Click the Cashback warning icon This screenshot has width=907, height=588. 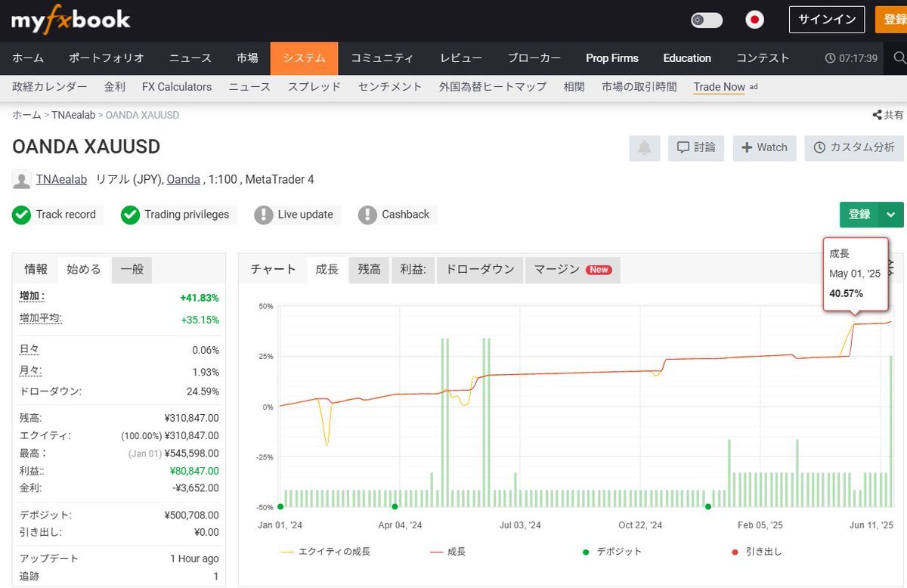coord(367,215)
